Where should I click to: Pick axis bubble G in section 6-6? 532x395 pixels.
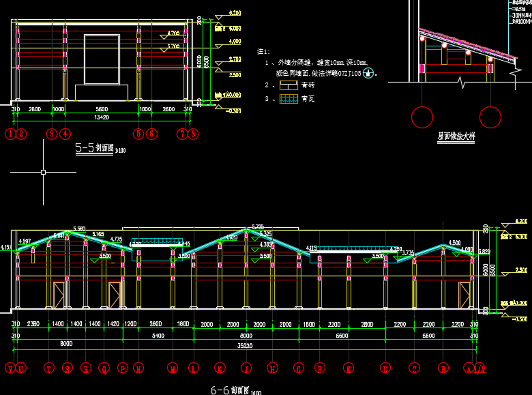(x=299, y=368)
